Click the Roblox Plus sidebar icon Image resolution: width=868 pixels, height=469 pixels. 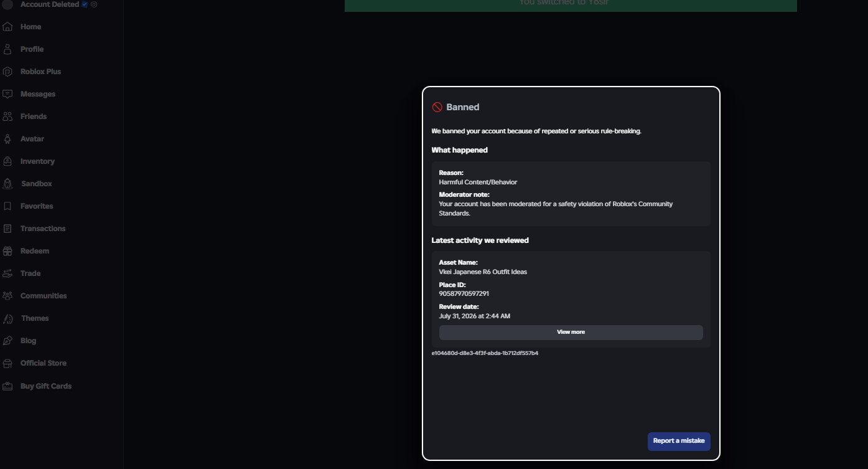[7, 72]
